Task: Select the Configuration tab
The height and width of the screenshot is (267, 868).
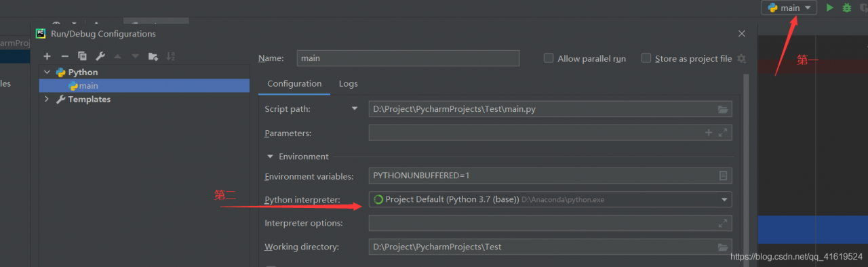Action: coord(294,83)
